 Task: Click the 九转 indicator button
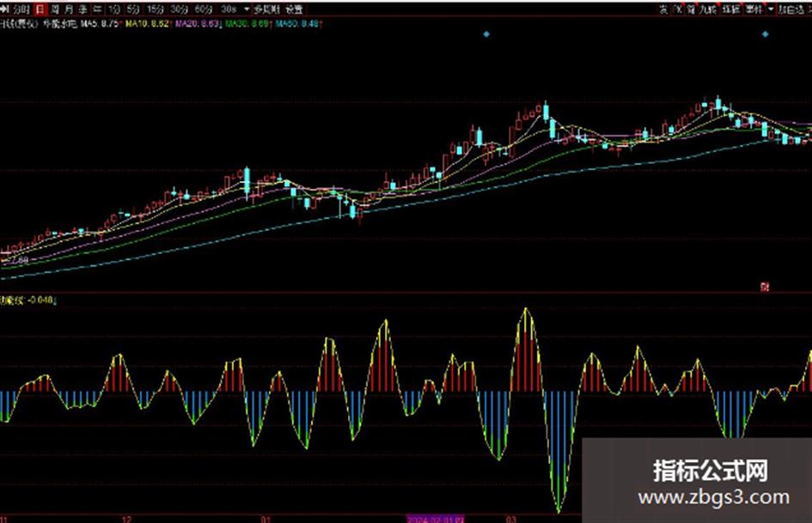click(x=707, y=9)
